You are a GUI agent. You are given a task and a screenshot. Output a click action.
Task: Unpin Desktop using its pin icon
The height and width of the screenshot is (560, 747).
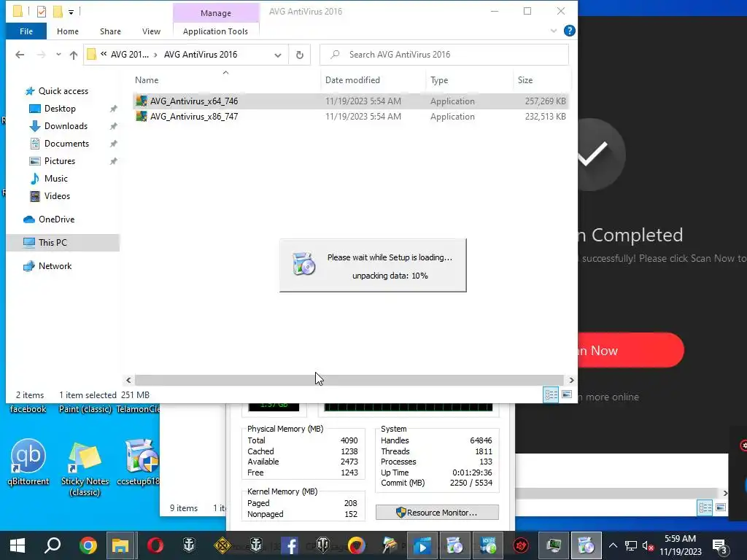pos(113,109)
